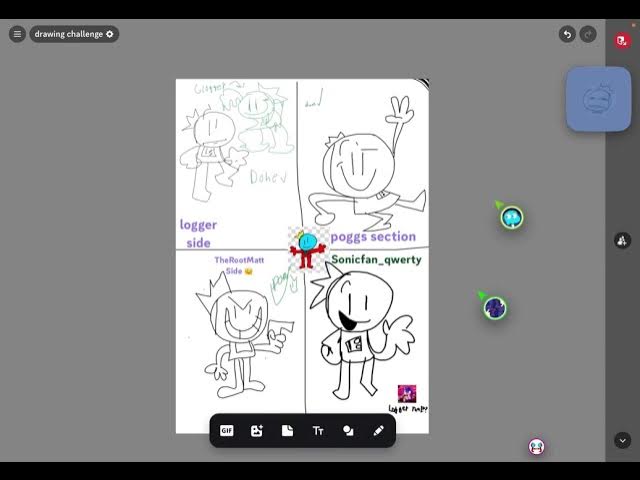This screenshot has width=640, height=480.
Task: Click the avatar at bottom right
Action: click(537, 447)
